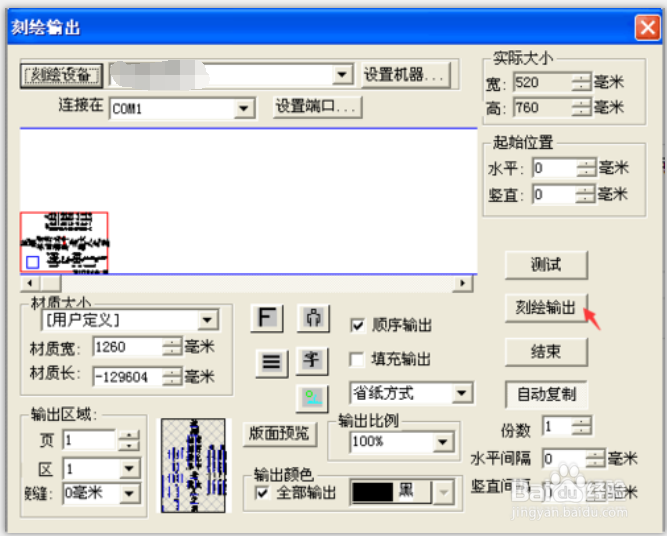Click the right arrow of preview scrollbar
Screen dimensions: 667x536
click(x=463, y=283)
